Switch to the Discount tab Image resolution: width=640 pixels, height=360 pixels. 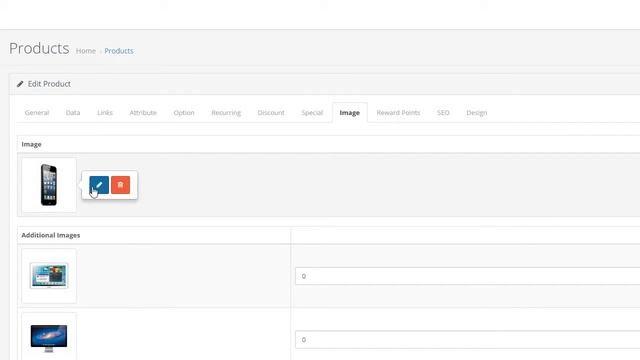coord(271,113)
